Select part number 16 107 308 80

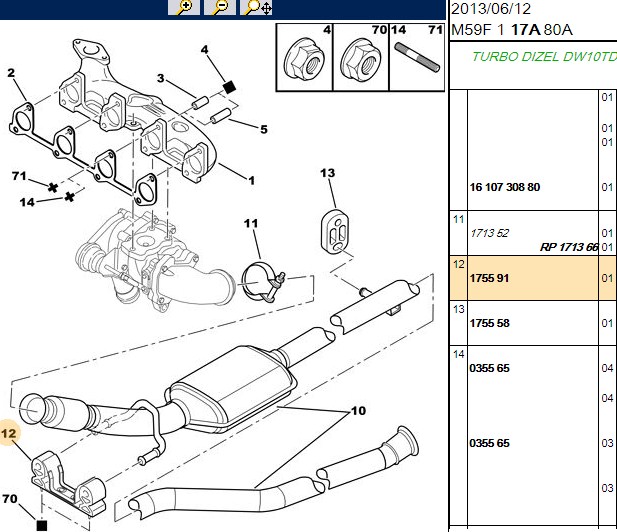505,187
